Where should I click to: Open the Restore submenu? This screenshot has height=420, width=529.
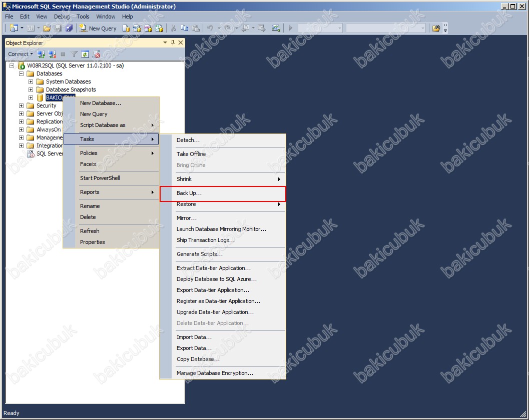pos(223,204)
